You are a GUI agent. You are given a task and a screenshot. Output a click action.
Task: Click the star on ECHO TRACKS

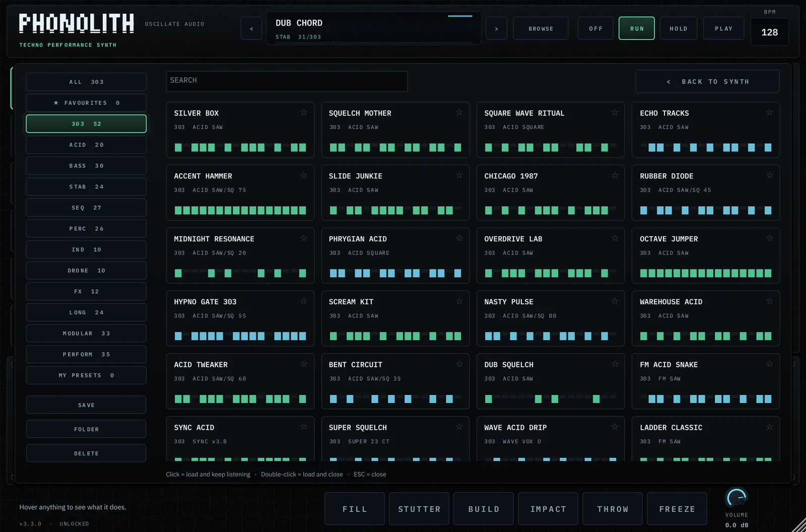770,112
